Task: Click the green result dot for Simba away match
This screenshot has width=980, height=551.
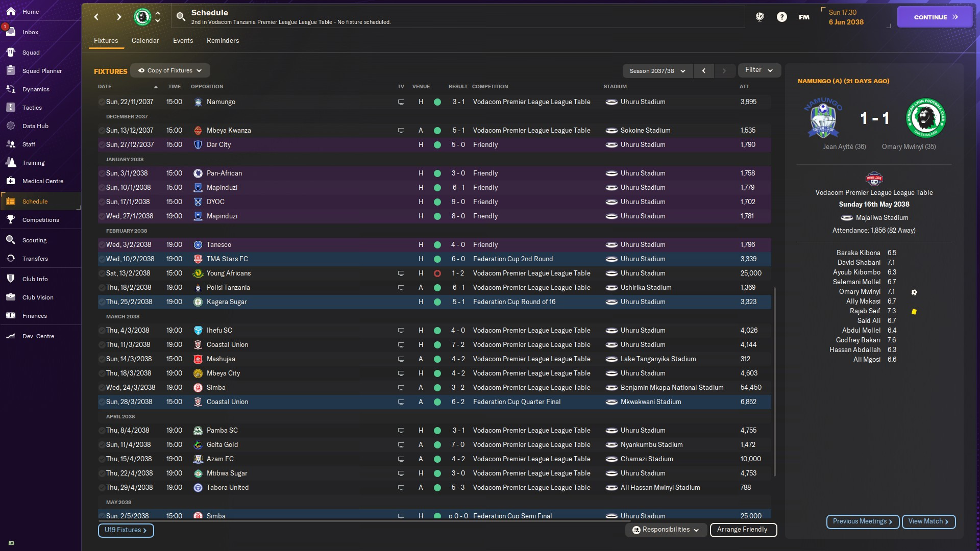Action: 437,388
